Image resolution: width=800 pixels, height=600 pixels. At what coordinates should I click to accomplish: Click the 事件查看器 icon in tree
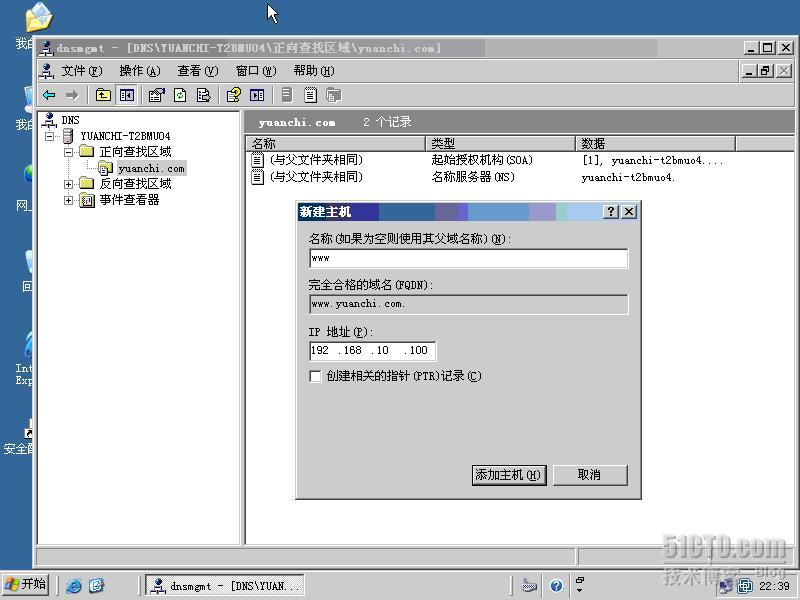[87, 200]
